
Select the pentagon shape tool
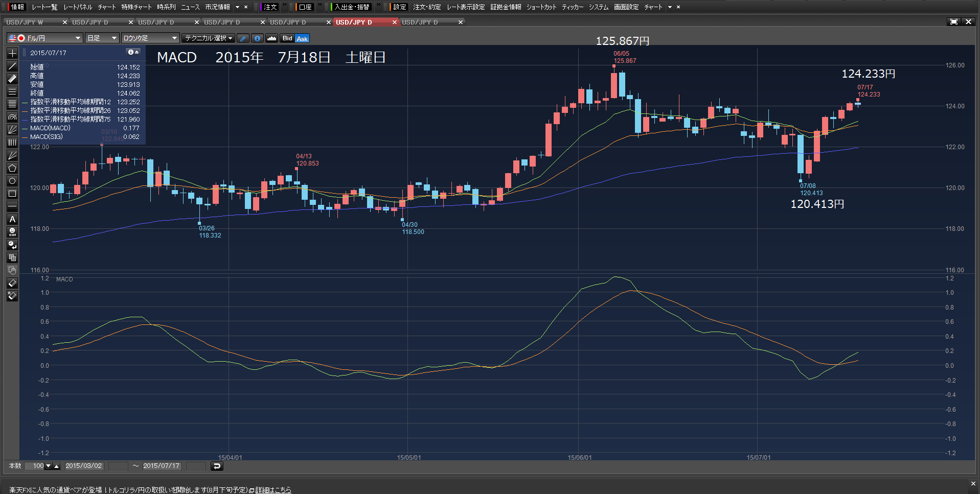tap(12, 168)
